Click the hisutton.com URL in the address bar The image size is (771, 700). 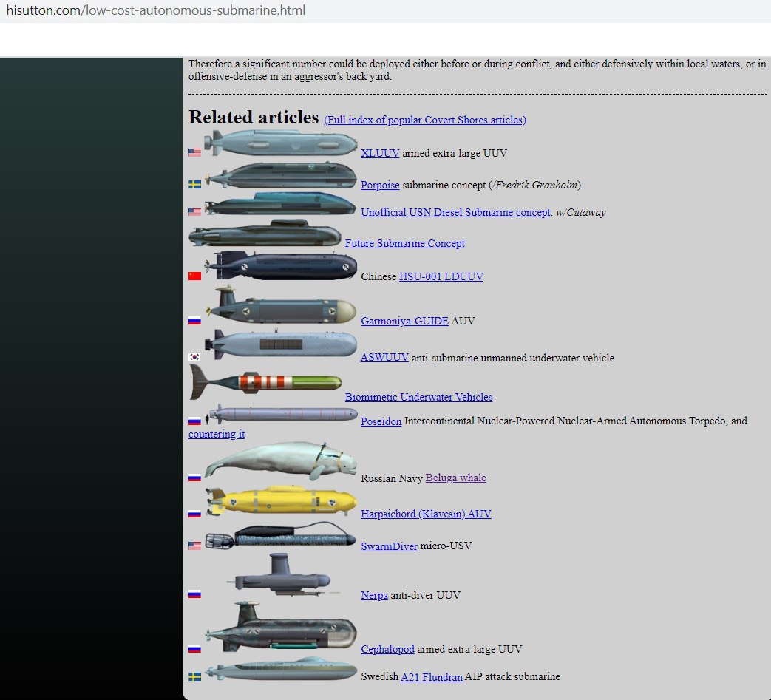(x=155, y=10)
